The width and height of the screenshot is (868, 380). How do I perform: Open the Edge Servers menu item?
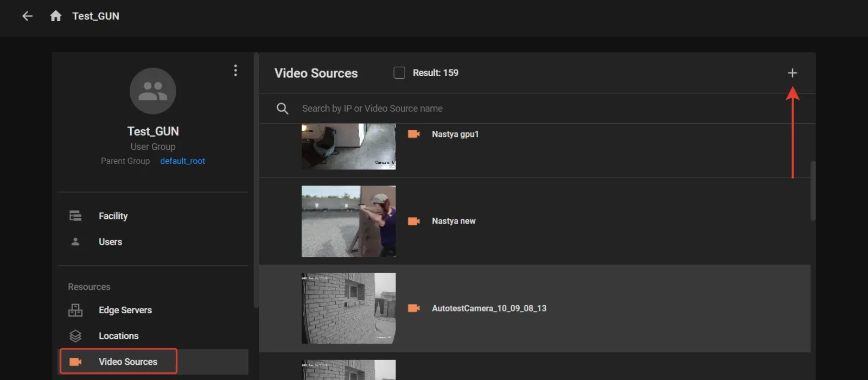pos(153,310)
